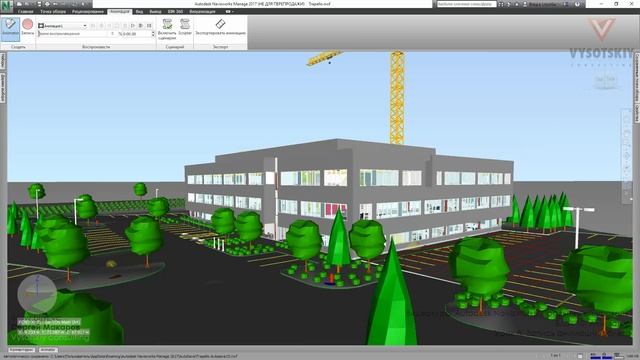The image size is (640, 360).
Task: Open the Help question mark icon
Action: (x=577, y=4)
